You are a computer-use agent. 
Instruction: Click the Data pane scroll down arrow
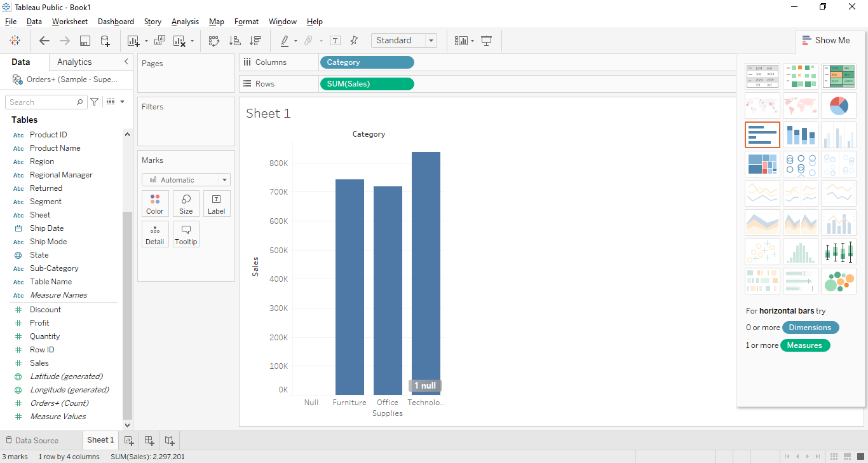click(x=128, y=425)
